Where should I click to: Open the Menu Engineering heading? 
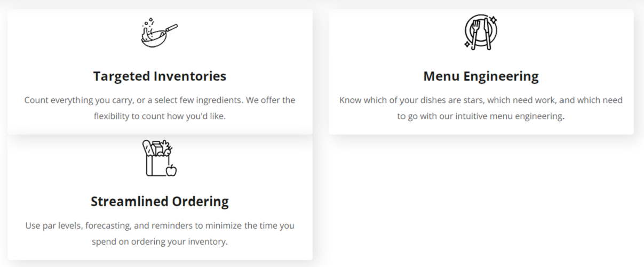pyautogui.click(x=481, y=76)
